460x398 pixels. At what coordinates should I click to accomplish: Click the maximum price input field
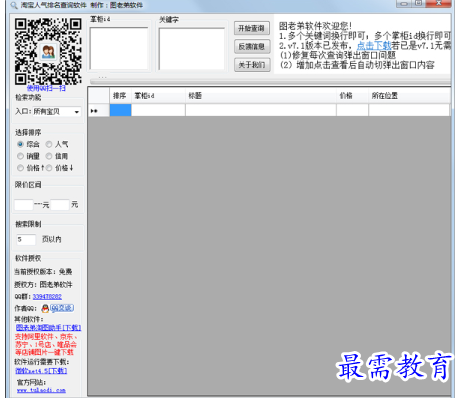[60, 205]
